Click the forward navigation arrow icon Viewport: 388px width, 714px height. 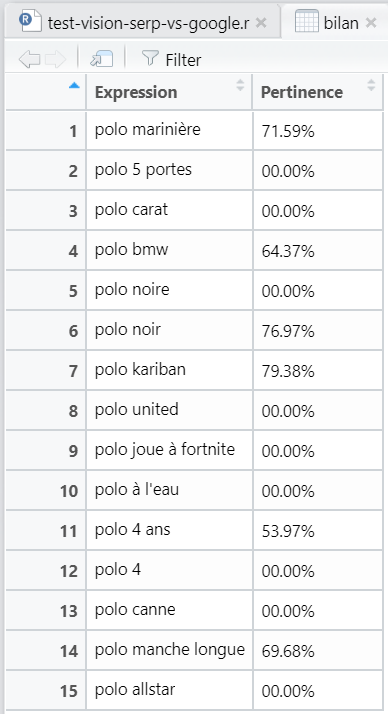[x=56, y=59]
